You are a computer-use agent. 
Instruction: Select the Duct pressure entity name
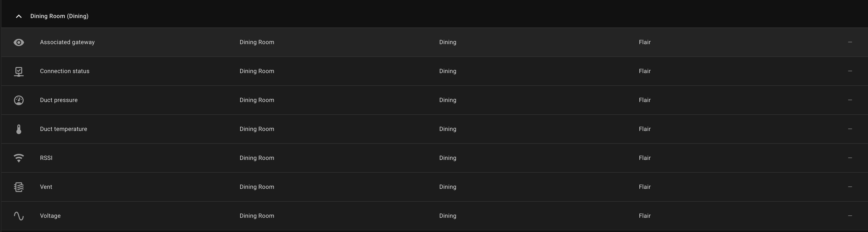pos(59,100)
